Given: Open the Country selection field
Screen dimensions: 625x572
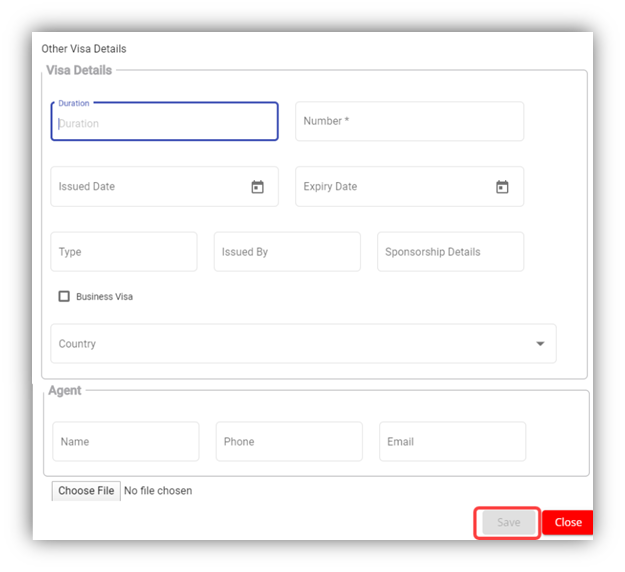Looking at the screenshot, I should point(290,344).
